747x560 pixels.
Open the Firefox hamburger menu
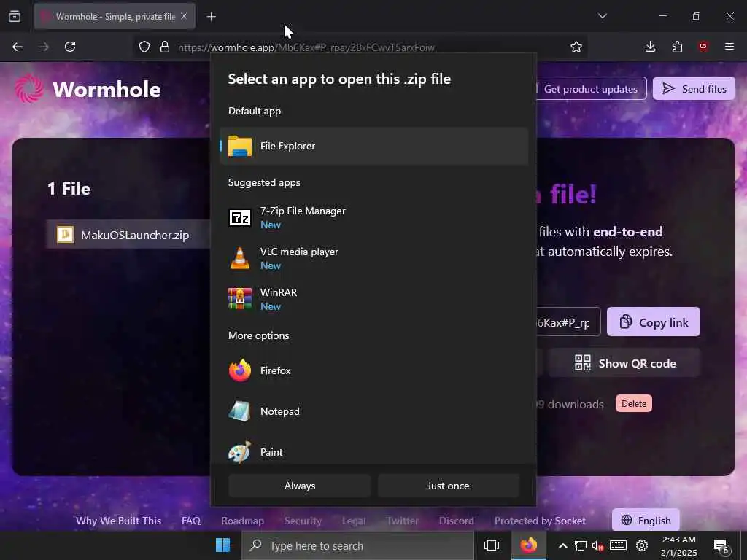coord(729,47)
